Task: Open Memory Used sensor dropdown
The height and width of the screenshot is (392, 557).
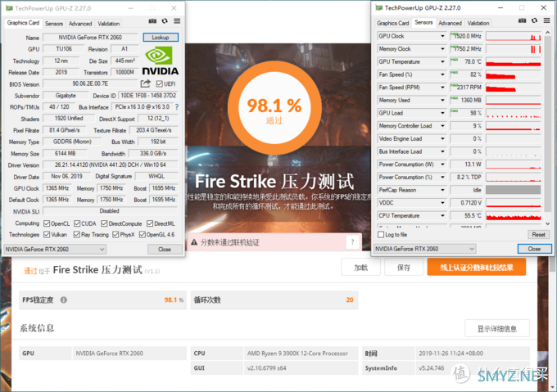Action: [442, 100]
